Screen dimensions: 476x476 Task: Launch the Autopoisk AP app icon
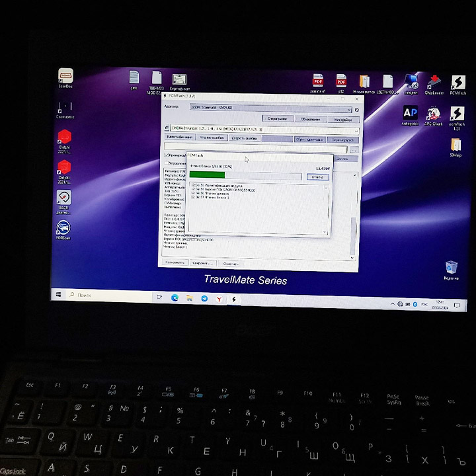click(x=410, y=115)
